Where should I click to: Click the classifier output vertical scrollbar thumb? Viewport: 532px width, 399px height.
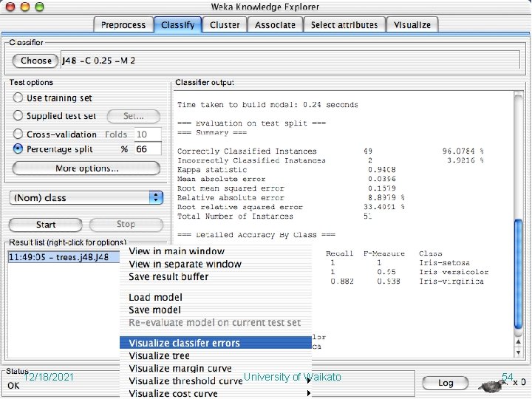pyautogui.click(x=518, y=273)
